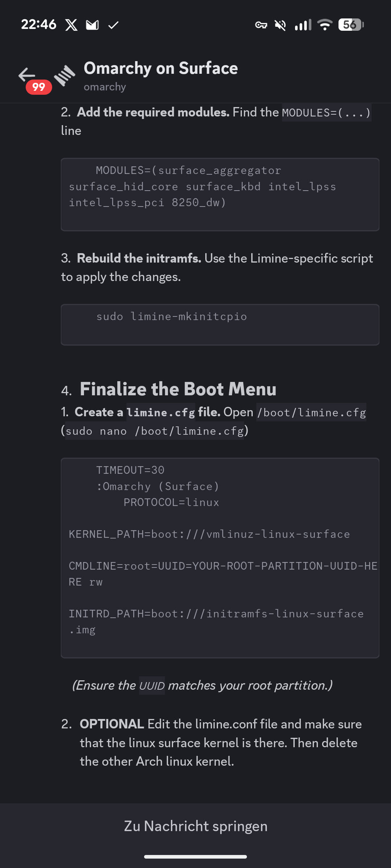
Task: Tap the inline "/boot/limine.cfg" path after Open
Action: [x=311, y=412]
